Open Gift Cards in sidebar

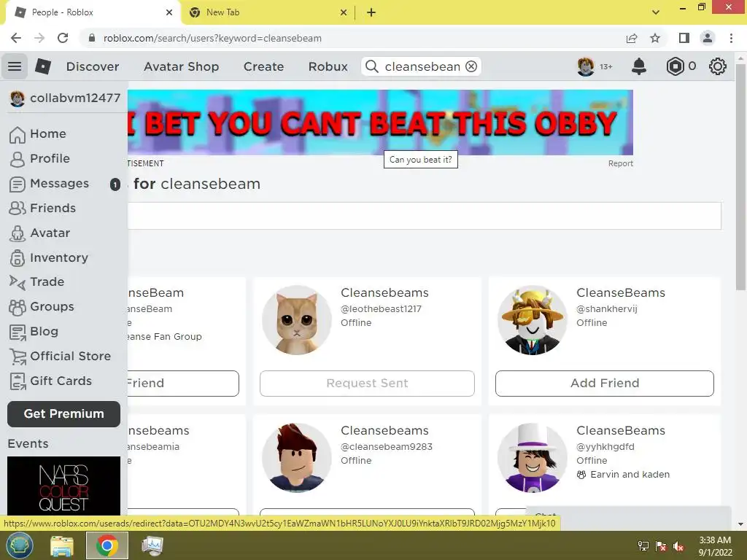50,381
